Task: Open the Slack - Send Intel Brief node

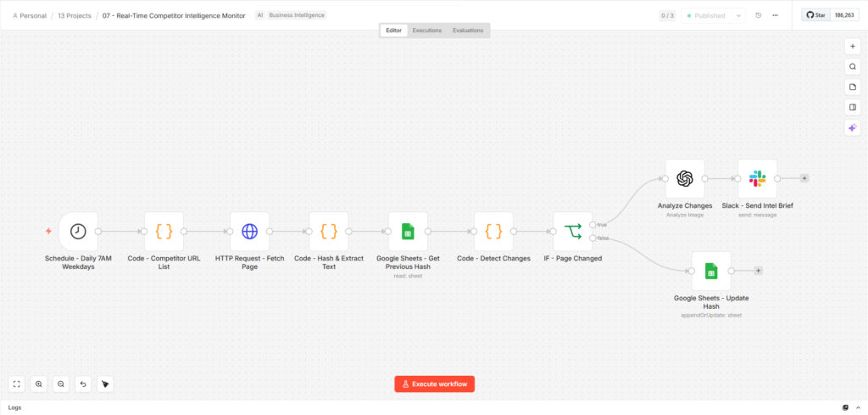Action: click(757, 178)
